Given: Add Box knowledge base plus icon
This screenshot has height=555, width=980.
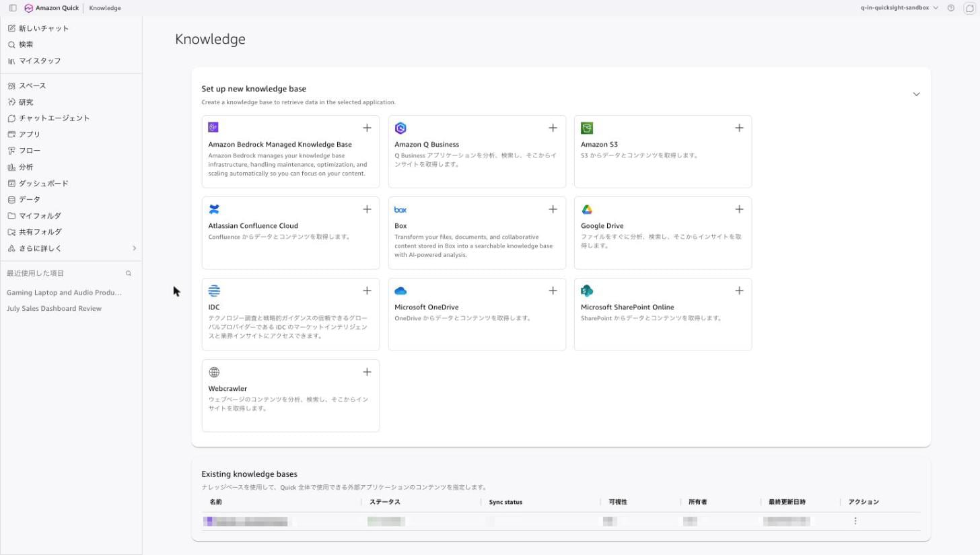Looking at the screenshot, I should (553, 209).
